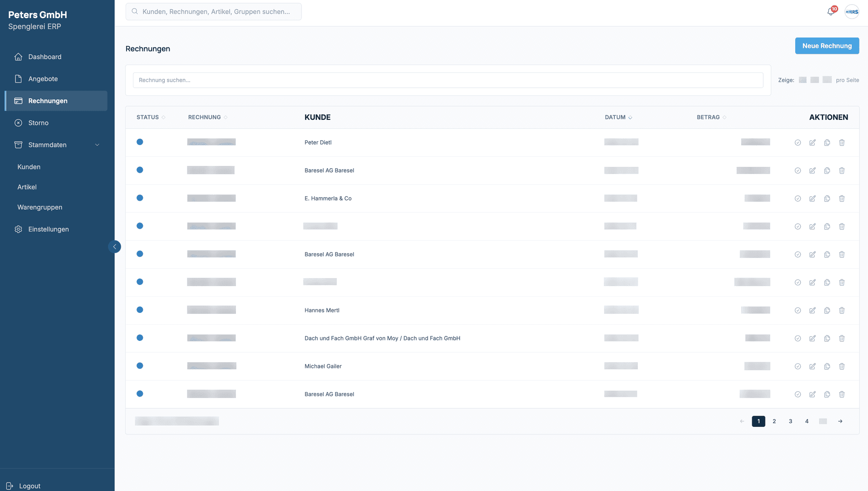Mark the Hannes Mertl invoice as paid
The image size is (868, 491).
[798, 311]
